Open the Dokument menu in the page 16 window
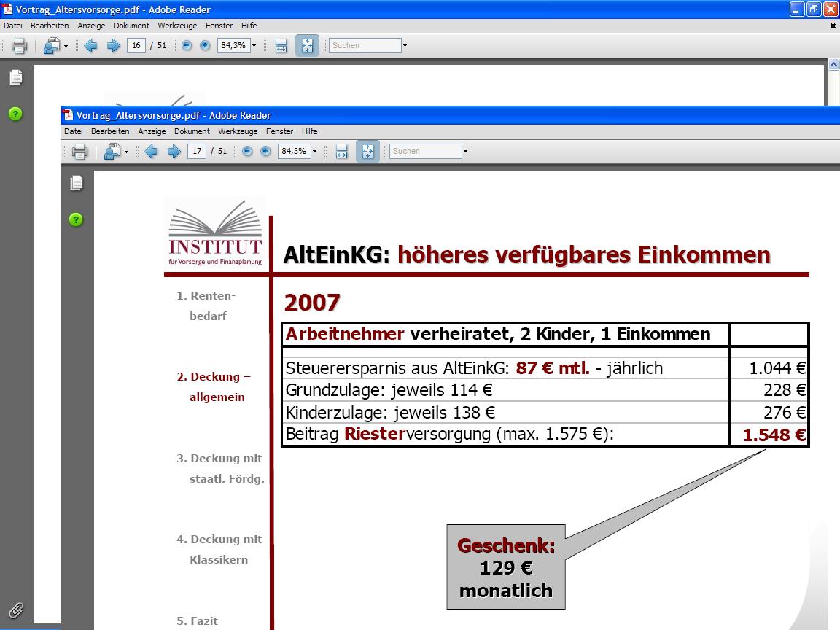 coord(131,26)
